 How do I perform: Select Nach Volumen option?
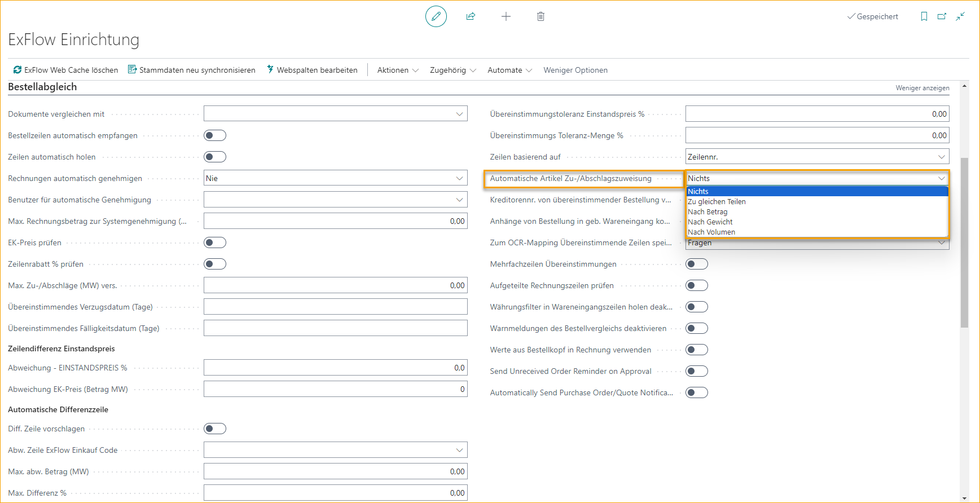coord(817,232)
